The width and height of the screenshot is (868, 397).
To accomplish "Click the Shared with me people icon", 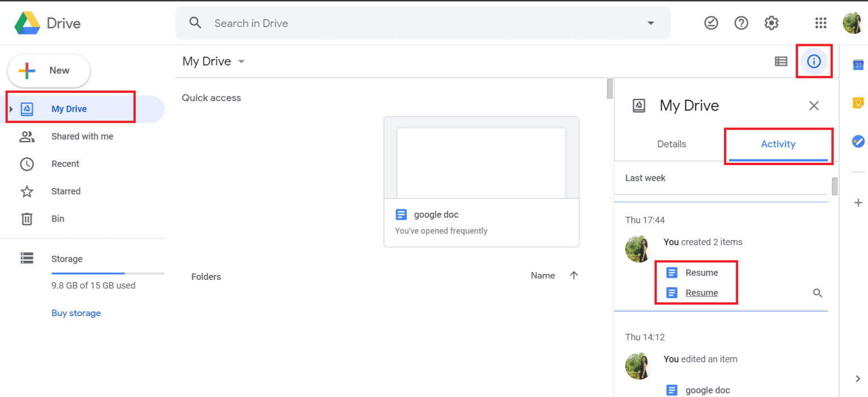I will click(x=27, y=136).
